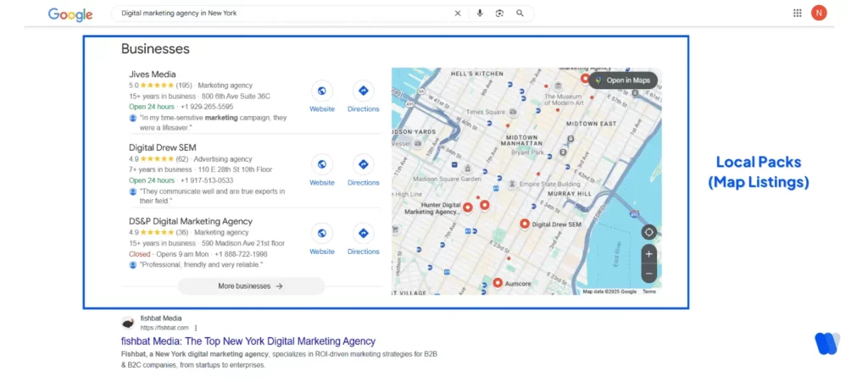Click the Open in Maps button
This screenshot has height=382, width=868.
pos(623,80)
